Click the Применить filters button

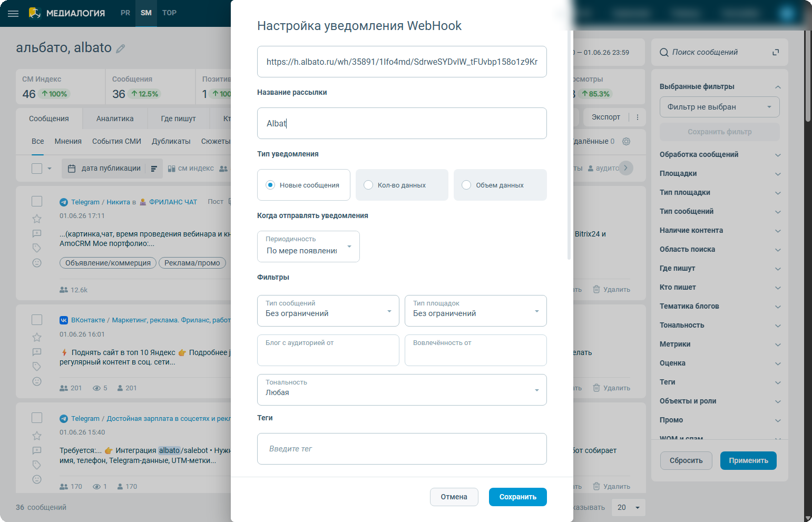click(748, 460)
